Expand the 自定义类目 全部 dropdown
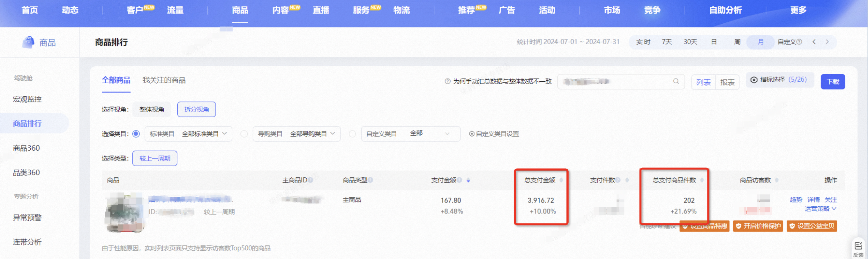 (411, 134)
